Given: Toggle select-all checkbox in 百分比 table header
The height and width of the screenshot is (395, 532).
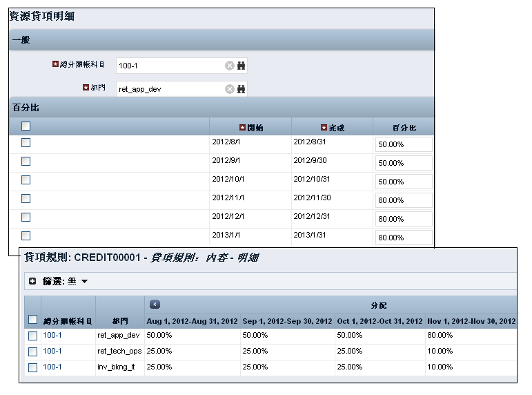Looking at the screenshot, I should tap(26, 126).
